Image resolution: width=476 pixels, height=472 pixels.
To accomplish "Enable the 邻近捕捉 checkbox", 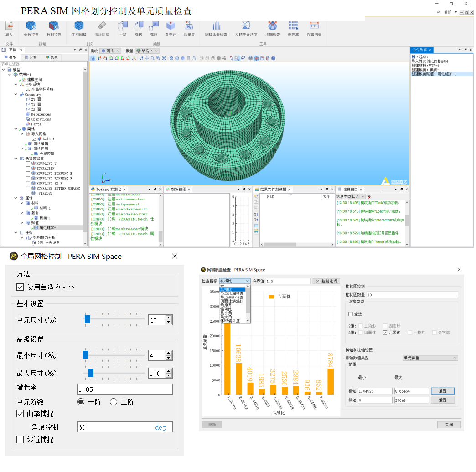I will click(20, 440).
